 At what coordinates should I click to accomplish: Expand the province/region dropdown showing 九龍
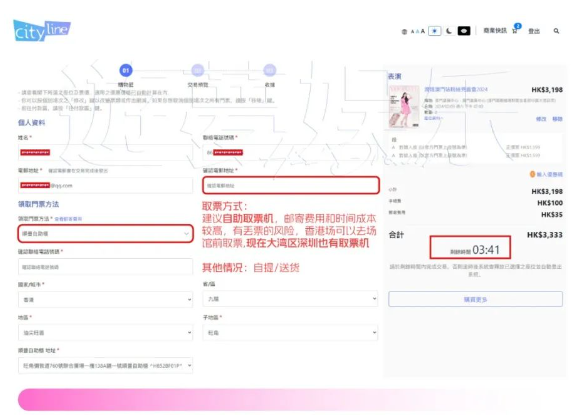click(x=290, y=299)
